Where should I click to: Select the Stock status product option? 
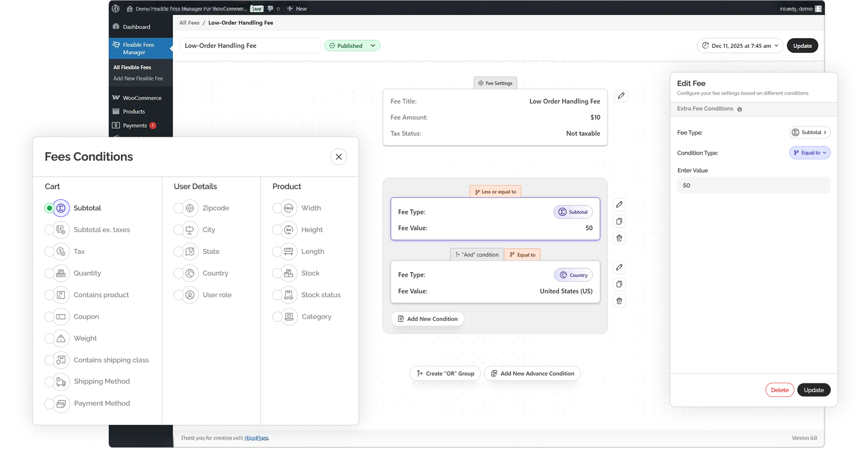(x=277, y=295)
